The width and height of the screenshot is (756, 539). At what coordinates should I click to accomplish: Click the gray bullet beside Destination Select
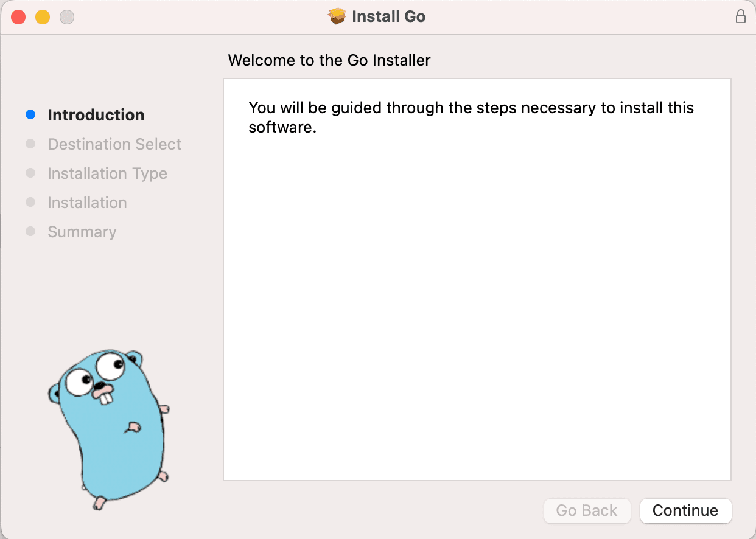pos(30,144)
